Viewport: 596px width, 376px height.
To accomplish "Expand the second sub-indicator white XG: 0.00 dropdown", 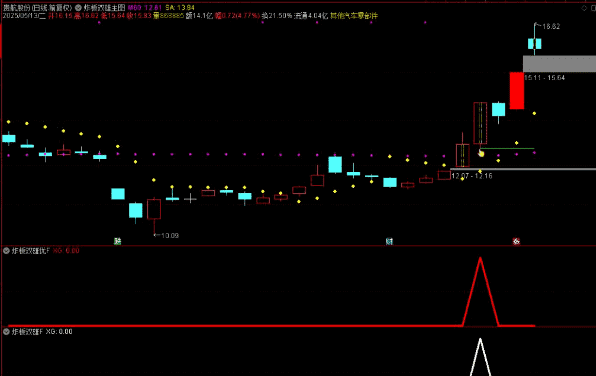I will coord(6,332).
